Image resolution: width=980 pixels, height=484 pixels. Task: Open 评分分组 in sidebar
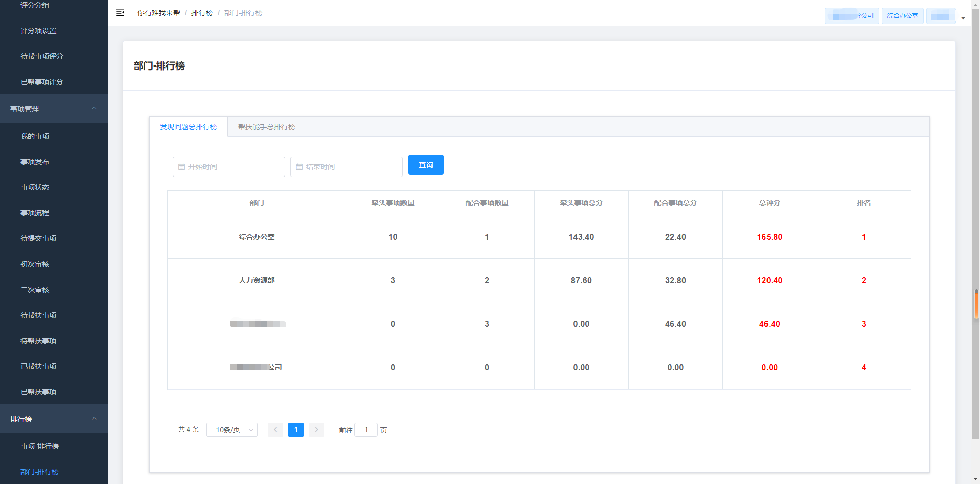[54, 6]
